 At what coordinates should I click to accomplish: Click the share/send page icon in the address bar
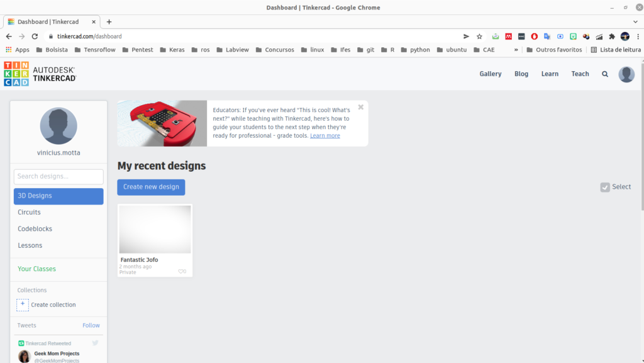[x=466, y=36]
